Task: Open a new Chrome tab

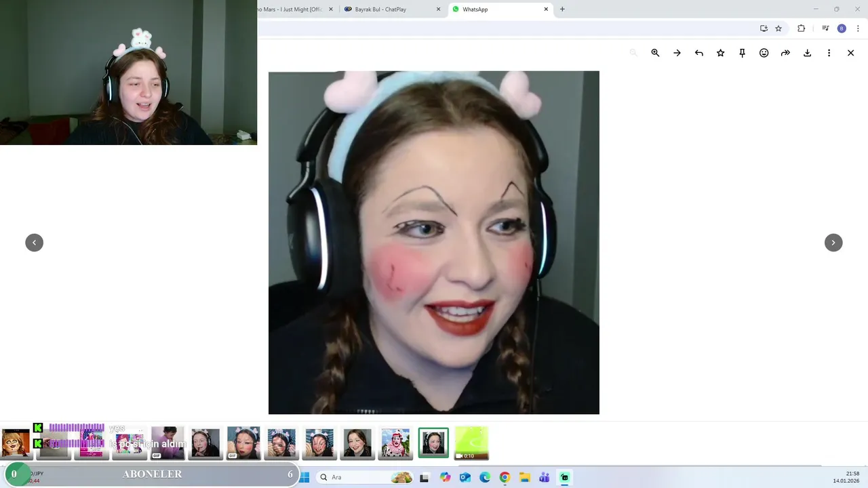Action: tap(562, 9)
